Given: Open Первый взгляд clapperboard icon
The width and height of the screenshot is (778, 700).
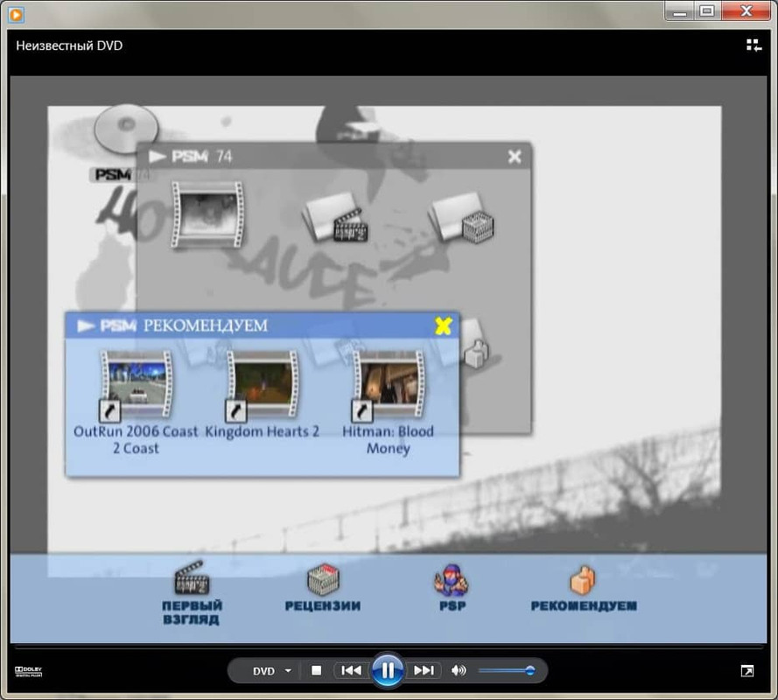Looking at the screenshot, I should tap(192, 577).
